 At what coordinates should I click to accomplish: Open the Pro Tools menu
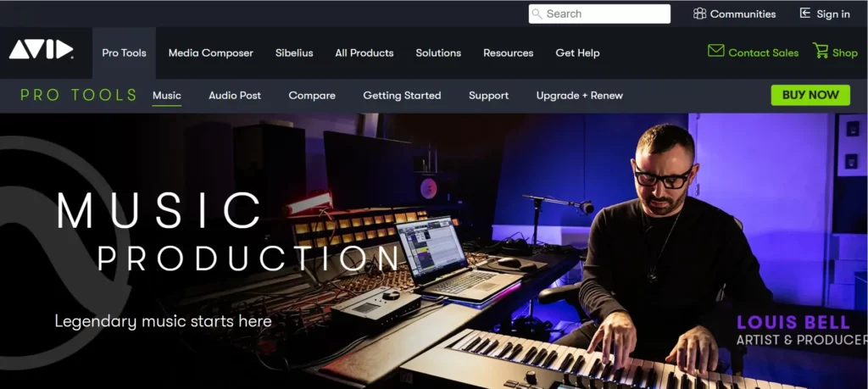pyautogui.click(x=124, y=53)
